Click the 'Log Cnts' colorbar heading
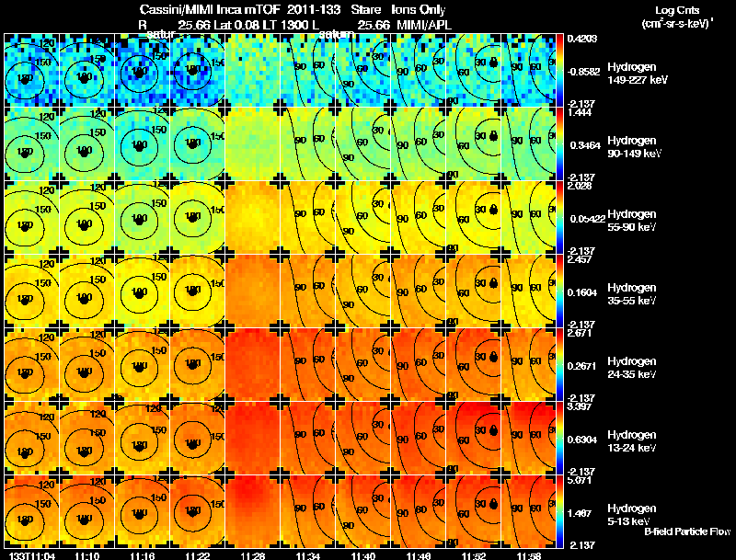The image size is (736, 560). [677, 10]
